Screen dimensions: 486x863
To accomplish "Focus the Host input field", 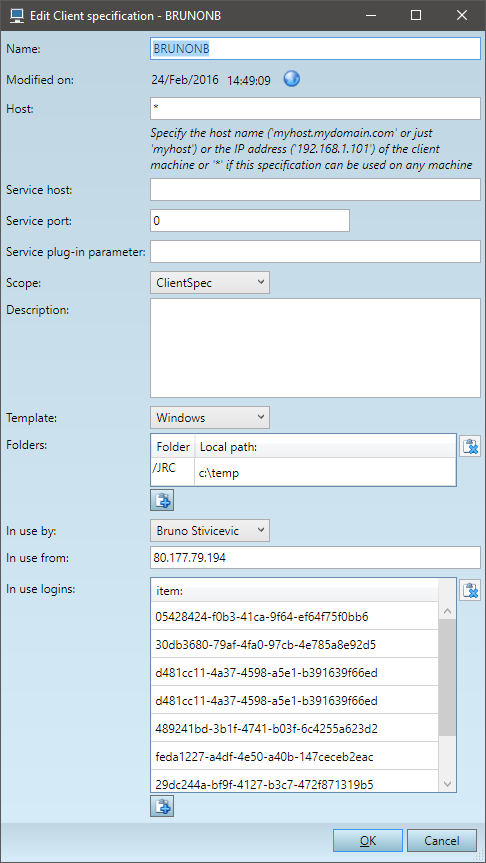I will [315, 108].
